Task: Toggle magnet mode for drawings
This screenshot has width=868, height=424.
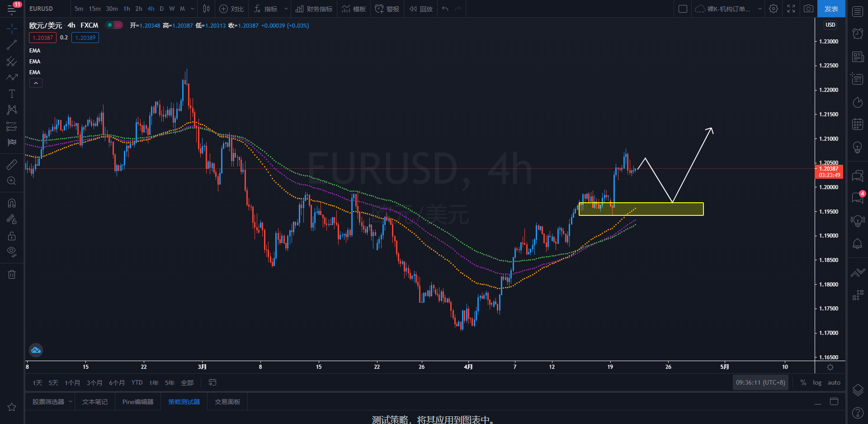Action: click(x=12, y=203)
